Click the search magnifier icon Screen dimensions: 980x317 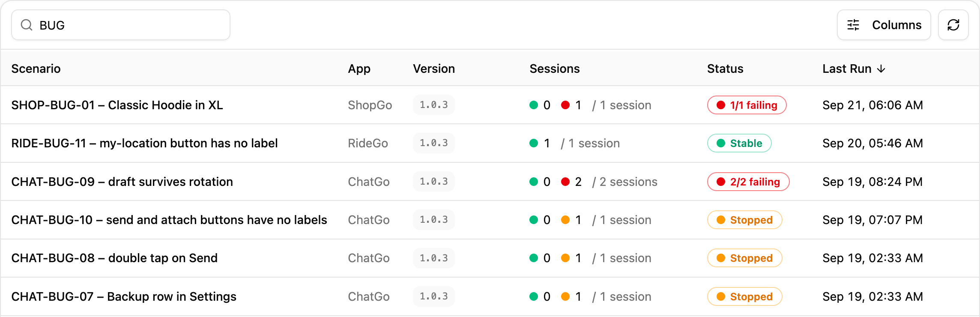(27, 25)
